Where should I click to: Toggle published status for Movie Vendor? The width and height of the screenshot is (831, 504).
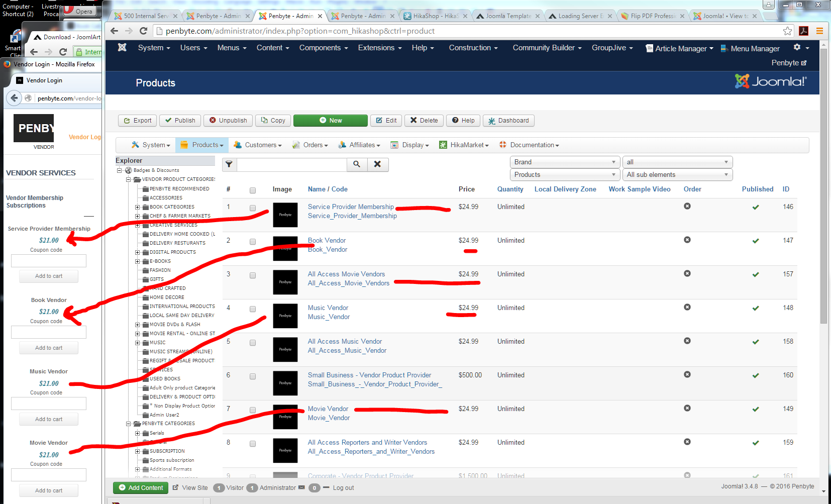tap(756, 409)
